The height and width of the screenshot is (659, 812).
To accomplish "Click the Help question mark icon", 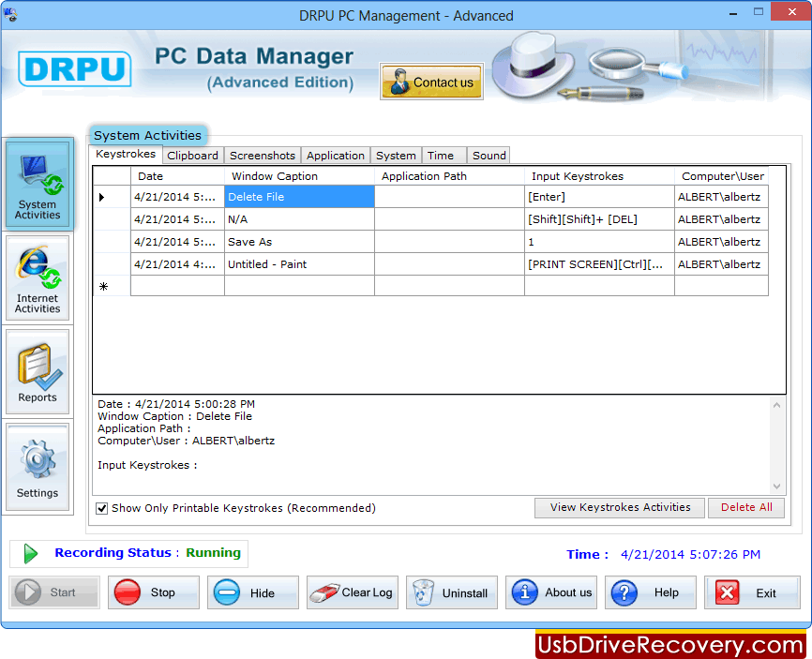I will click(624, 592).
